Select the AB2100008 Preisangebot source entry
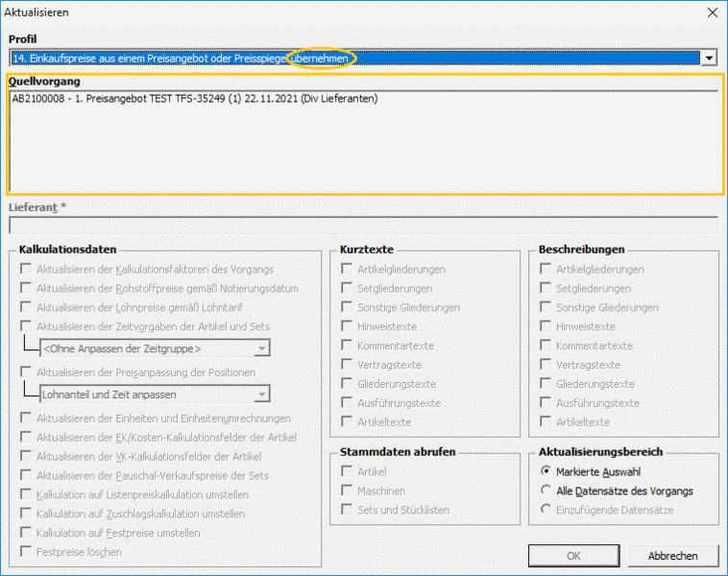 click(195, 98)
